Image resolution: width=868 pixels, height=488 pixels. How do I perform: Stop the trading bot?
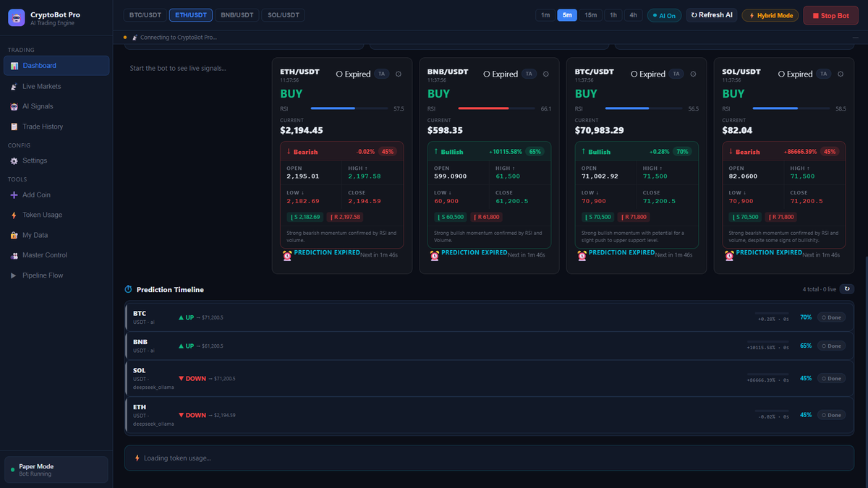tap(831, 15)
